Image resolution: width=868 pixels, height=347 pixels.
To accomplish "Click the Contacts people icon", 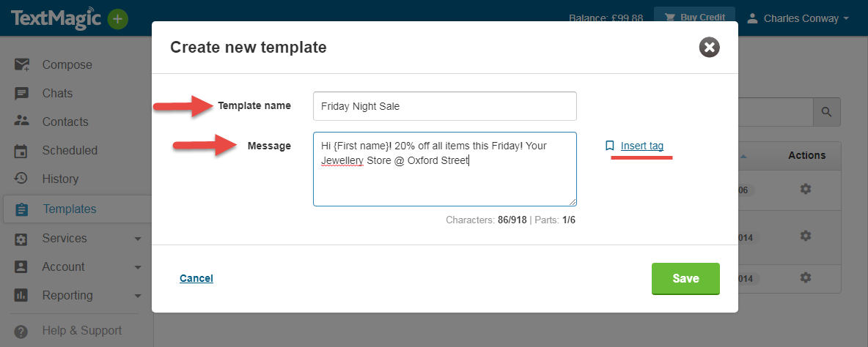I will [22, 122].
